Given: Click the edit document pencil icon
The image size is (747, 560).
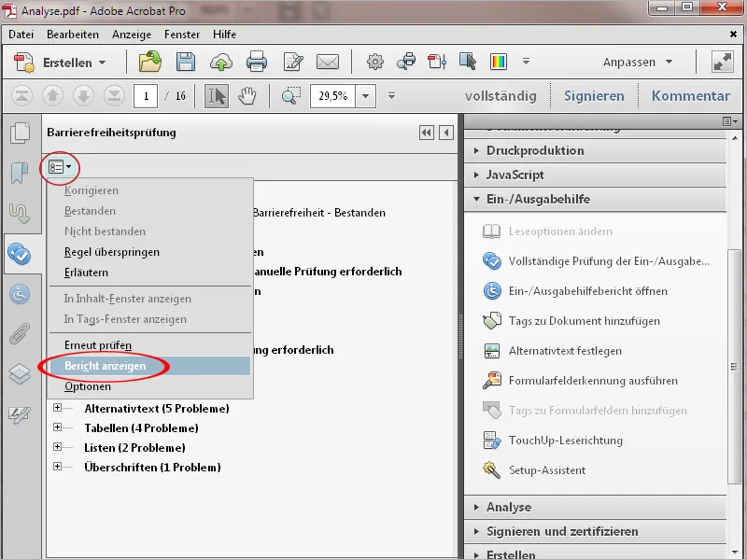Looking at the screenshot, I should [292, 62].
